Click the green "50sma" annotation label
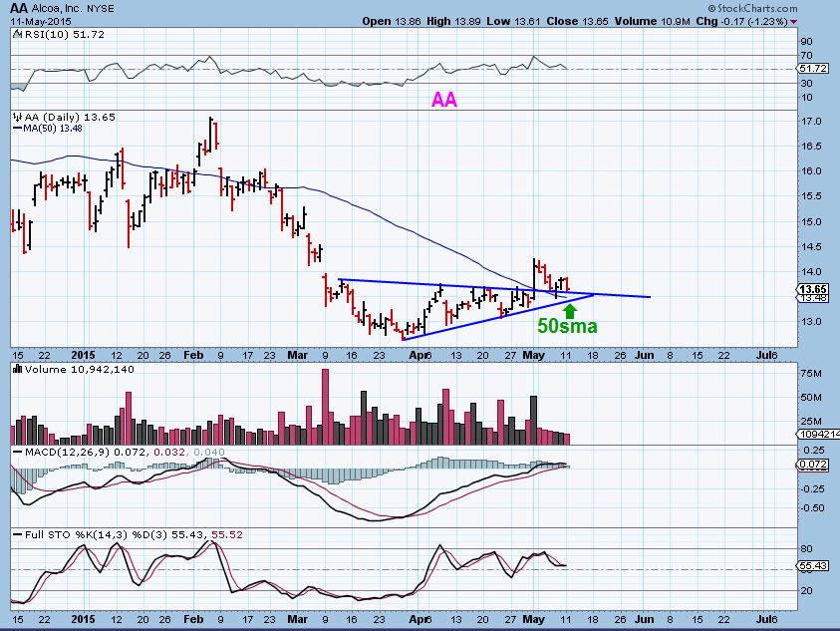 567,326
